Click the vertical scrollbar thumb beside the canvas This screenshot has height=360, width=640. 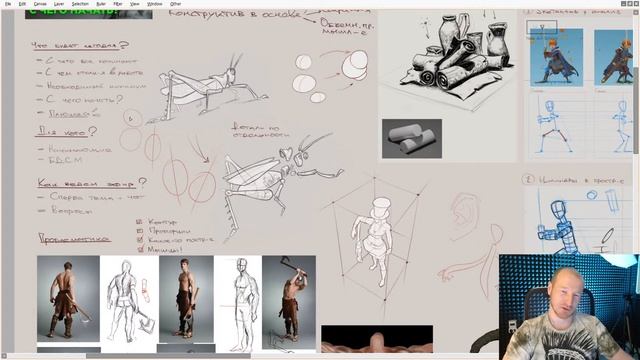tap(636, 111)
